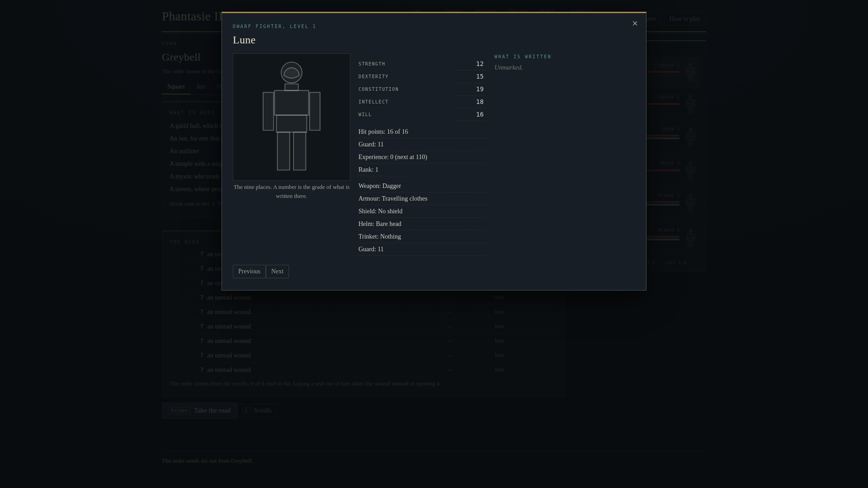This screenshot has height=488, width=868.
Task: Click the Take the road button
Action: click(199, 411)
